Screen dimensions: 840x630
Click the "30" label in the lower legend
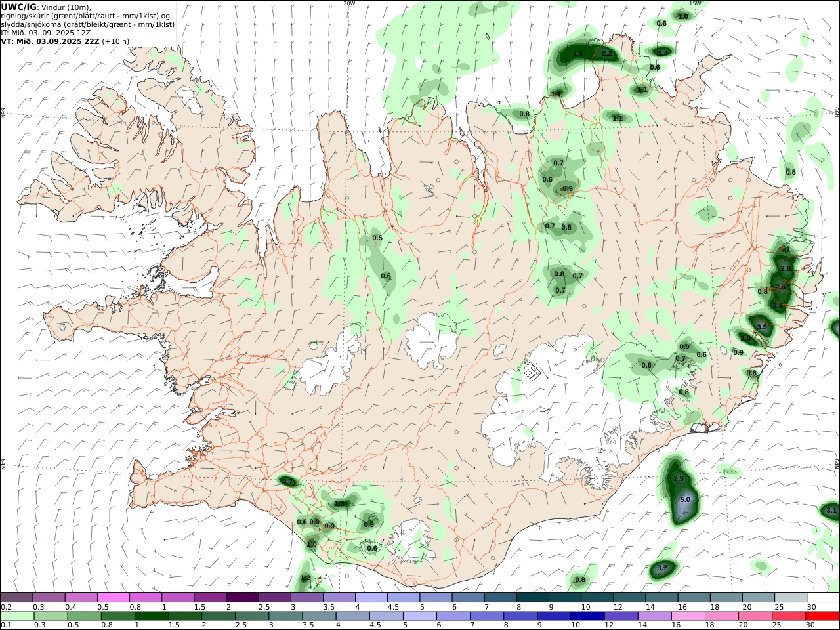point(811,625)
